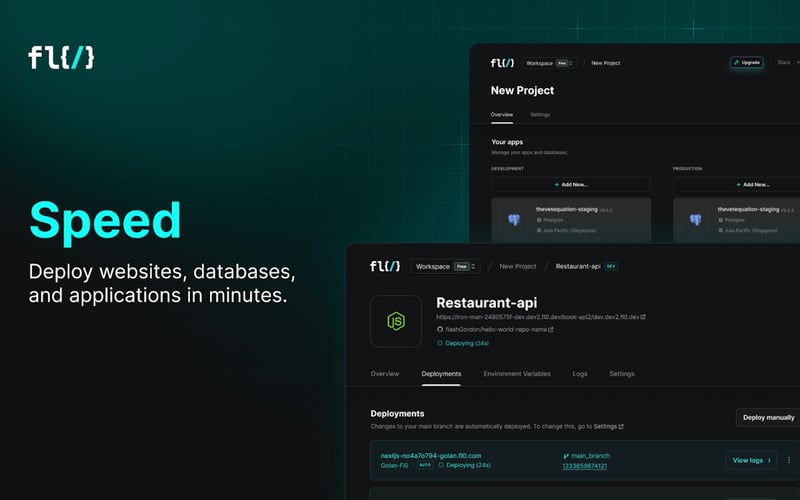
Task: Click the fl0 logo in the Restaurant-api window
Action: (x=385, y=266)
